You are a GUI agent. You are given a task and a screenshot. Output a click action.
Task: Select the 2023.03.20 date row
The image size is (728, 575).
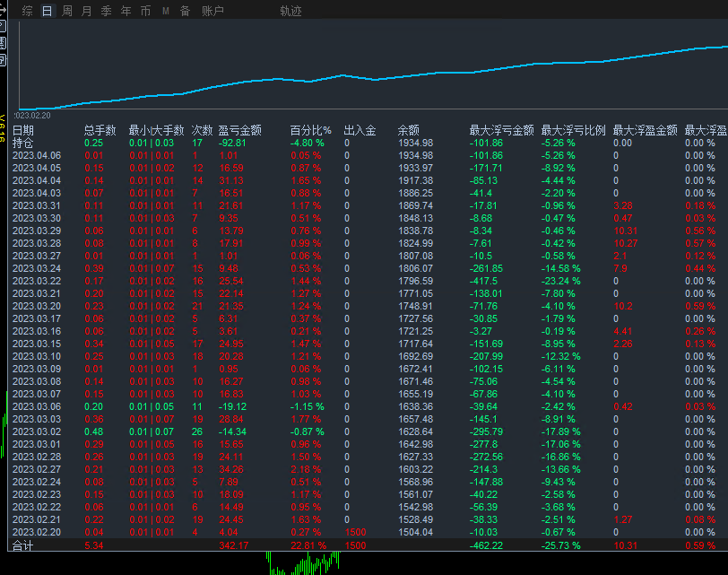coord(368,306)
